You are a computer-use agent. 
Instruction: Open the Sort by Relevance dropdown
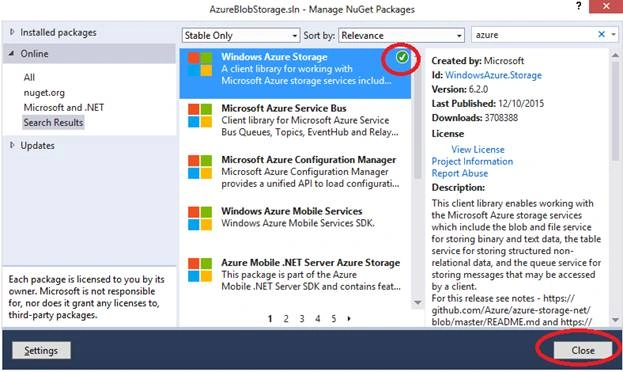[x=401, y=35]
